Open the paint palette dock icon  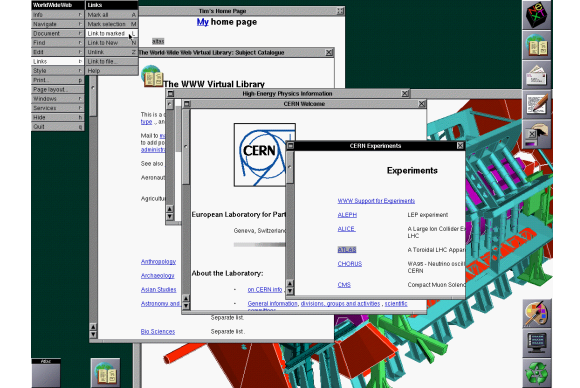tap(536, 314)
